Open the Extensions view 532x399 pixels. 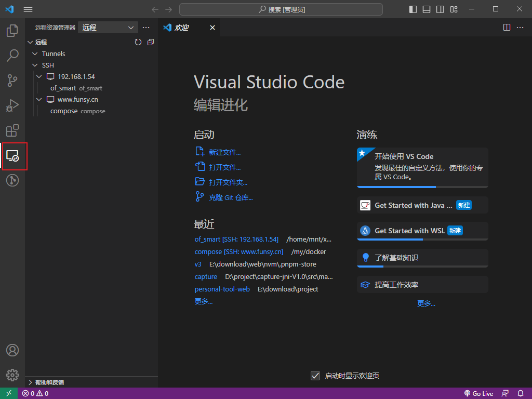[12, 130]
